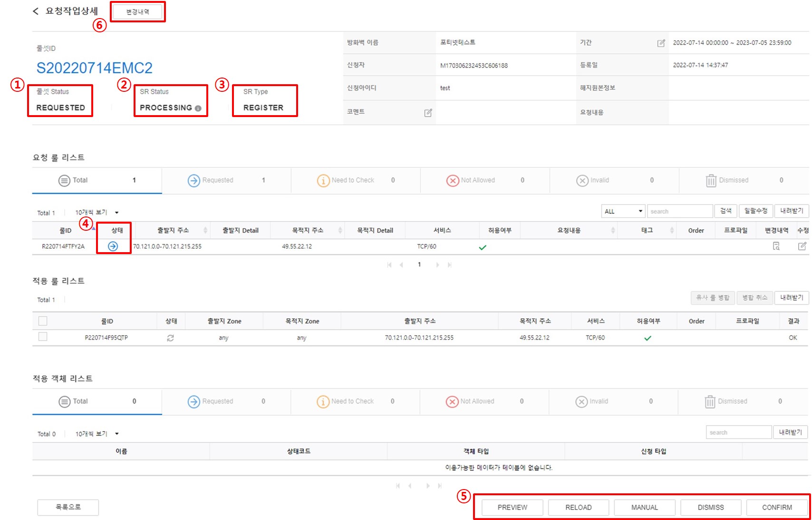Screen dimensions: 812x520
Task: Select Requested tab in 적용 객체 리스트
Action: tap(226, 402)
